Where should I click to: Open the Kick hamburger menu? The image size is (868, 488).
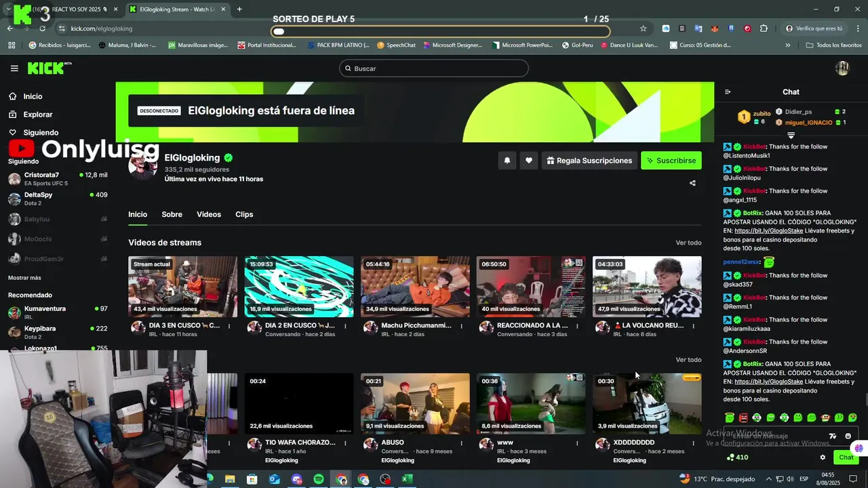(14, 68)
